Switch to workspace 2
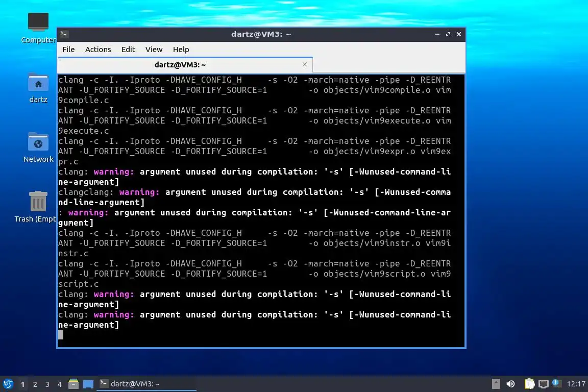The width and height of the screenshot is (588, 392). click(35, 384)
